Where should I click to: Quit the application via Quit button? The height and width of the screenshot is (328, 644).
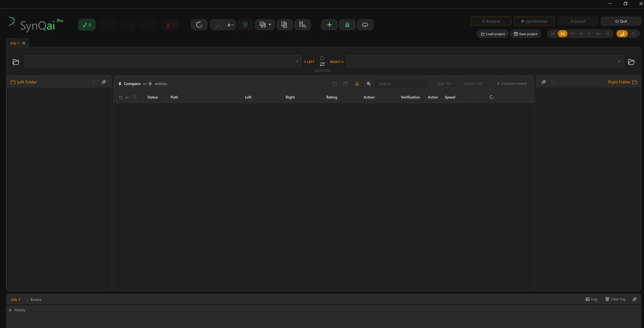coord(621,21)
